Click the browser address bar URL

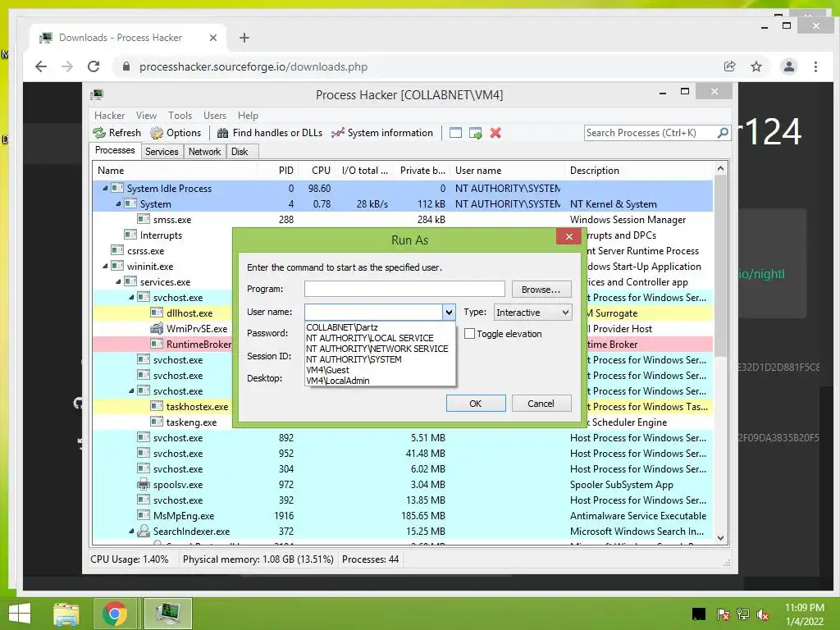(253, 67)
